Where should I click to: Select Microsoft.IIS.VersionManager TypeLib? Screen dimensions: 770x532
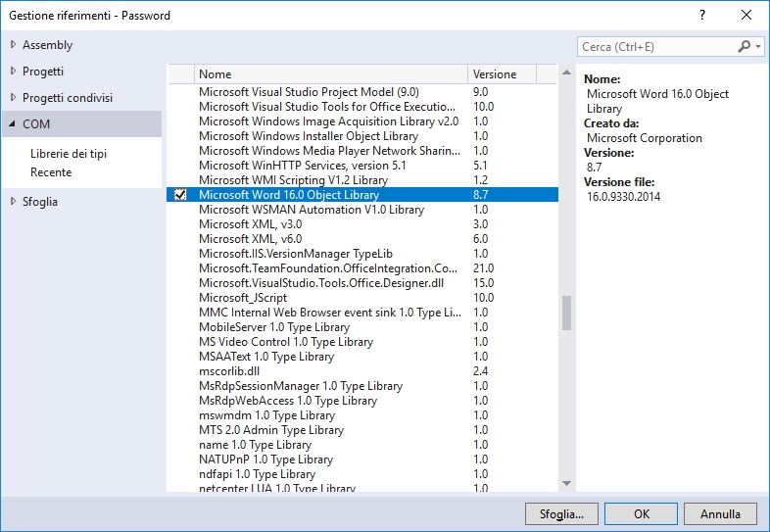(361, 254)
